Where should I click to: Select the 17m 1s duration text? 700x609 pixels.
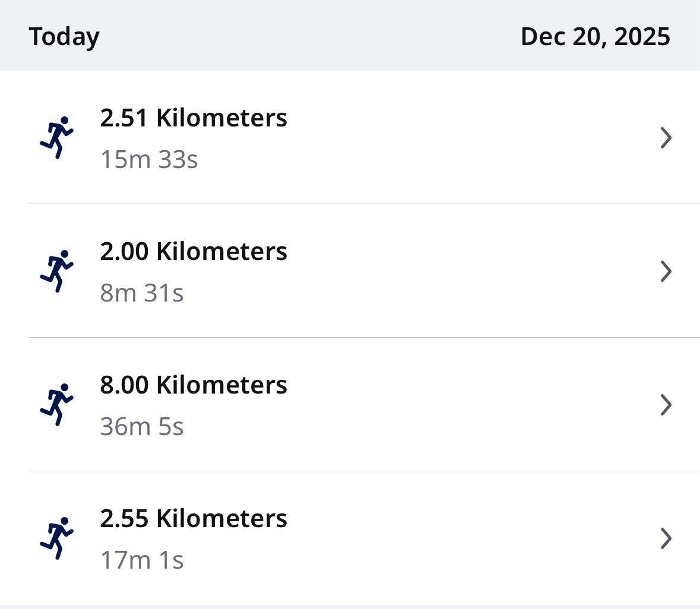click(x=142, y=560)
